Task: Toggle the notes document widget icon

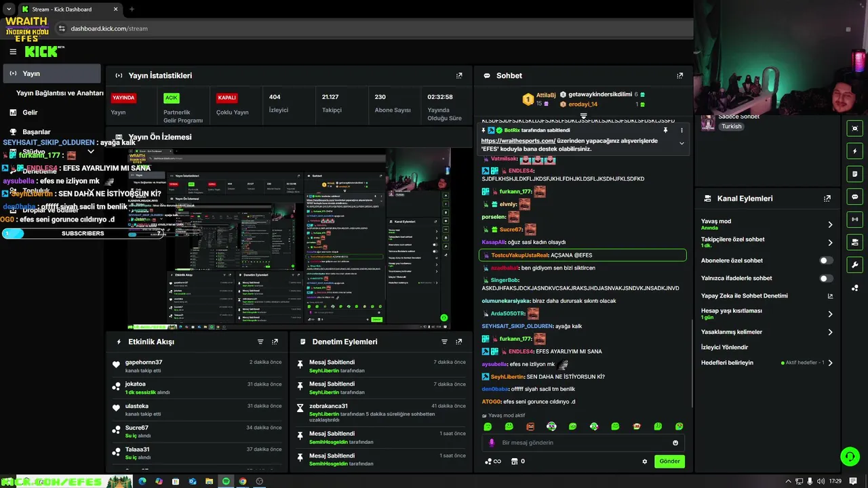Action: (854, 174)
